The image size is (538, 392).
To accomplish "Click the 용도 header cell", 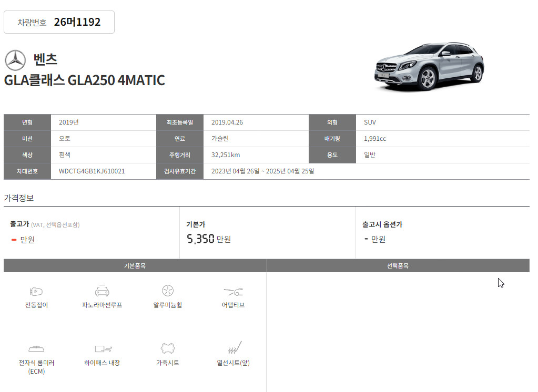I will [x=332, y=154].
